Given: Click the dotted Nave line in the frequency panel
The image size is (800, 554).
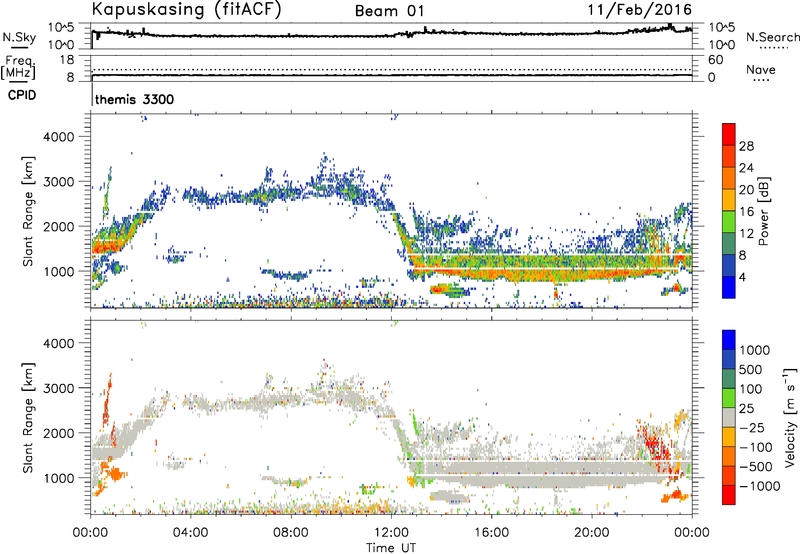Looking at the screenshot, I should [x=392, y=69].
